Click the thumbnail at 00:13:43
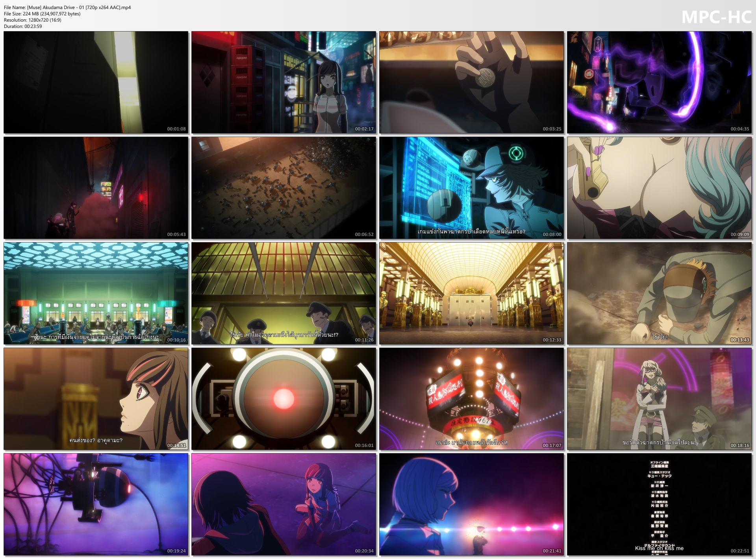The height and width of the screenshot is (559, 756). click(660, 293)
